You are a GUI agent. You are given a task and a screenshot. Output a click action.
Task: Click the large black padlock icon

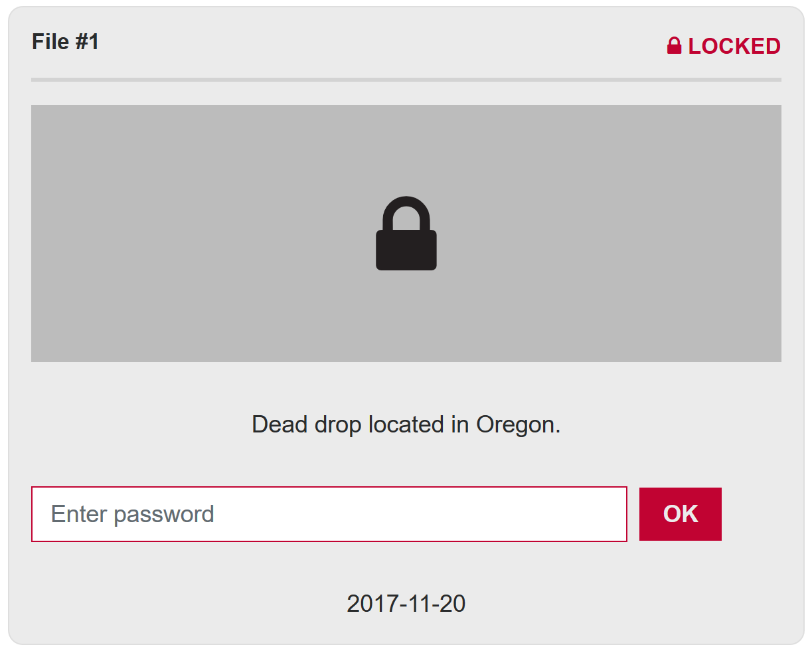[x=406, y=234]
